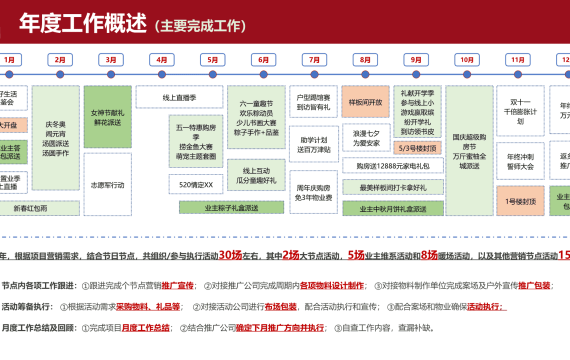570x360 pixels.
Task: Click the 8月 timeline dot marker
Action: [x=365, y=75]
